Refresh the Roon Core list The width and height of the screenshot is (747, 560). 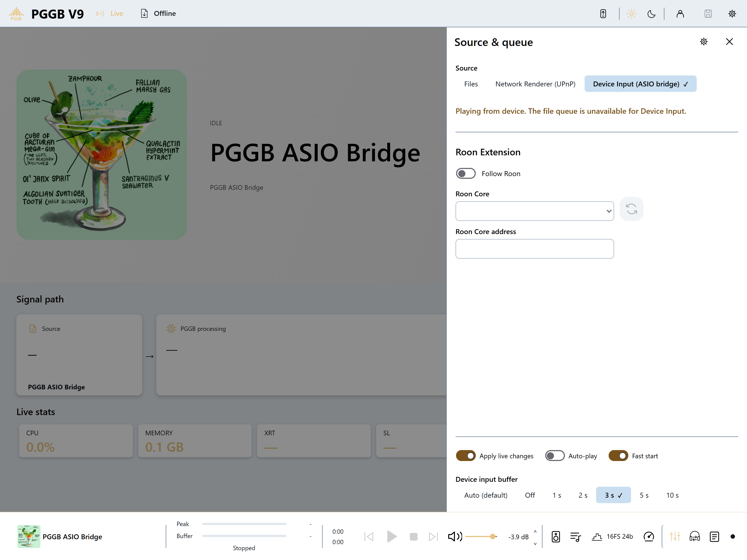(x=631, y=209)
